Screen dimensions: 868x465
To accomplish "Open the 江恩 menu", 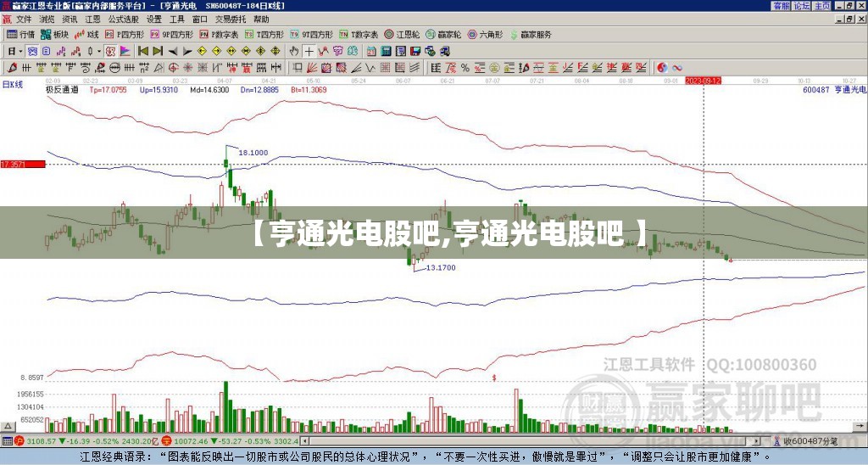I will (x=92, y=20).
